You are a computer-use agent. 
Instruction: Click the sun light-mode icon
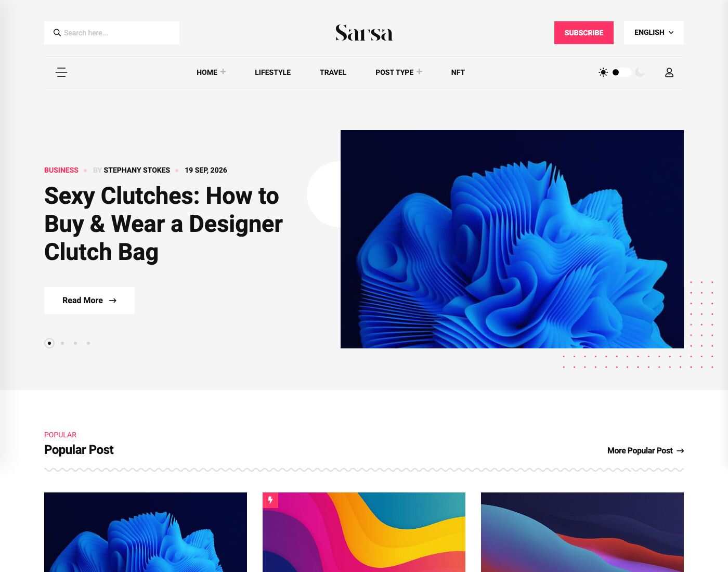(x=603, y=72)
